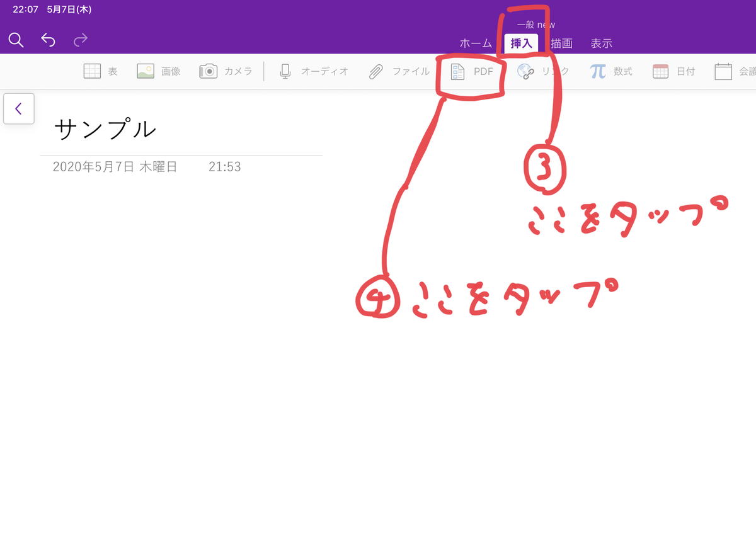
Task: Insert an equation (数式)
Action: coord(611,71)
